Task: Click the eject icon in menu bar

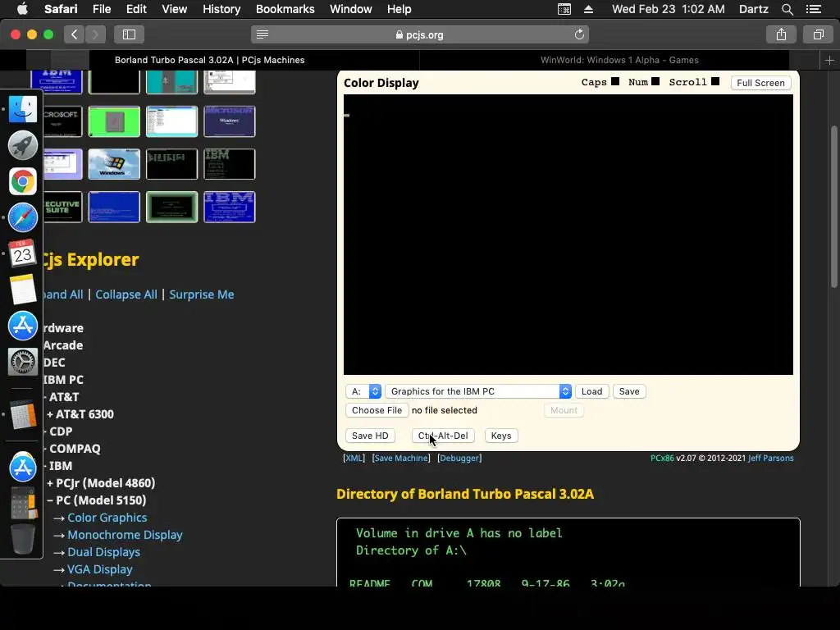Action: [588, 9]
